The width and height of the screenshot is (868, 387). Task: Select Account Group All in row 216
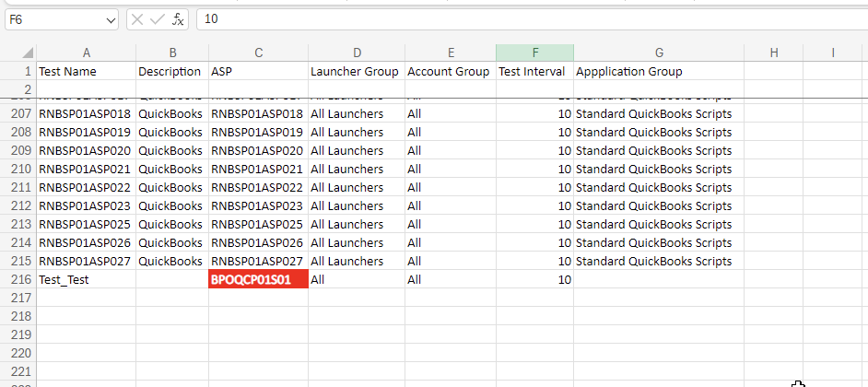[451, 279]
